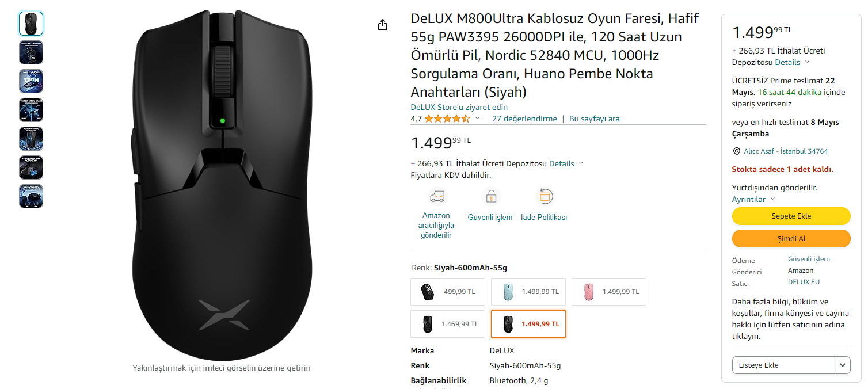Click the share icon beside the product image

pos(383,25)
